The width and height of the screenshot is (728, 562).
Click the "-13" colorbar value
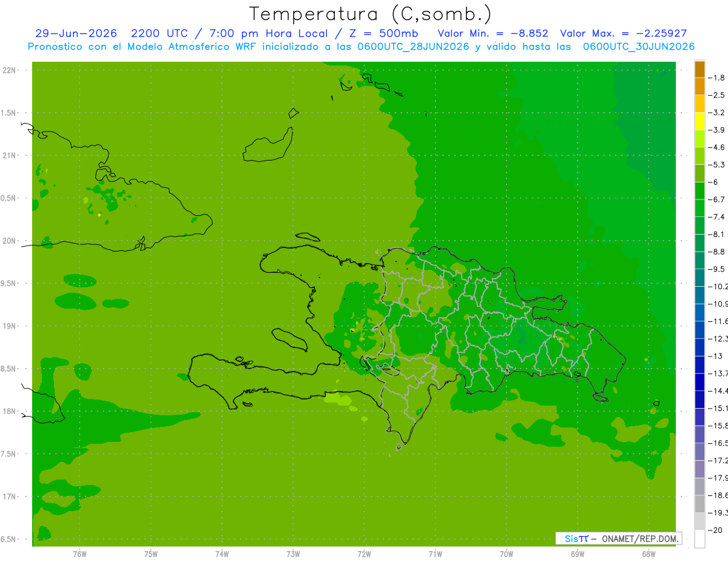(715, 356)
